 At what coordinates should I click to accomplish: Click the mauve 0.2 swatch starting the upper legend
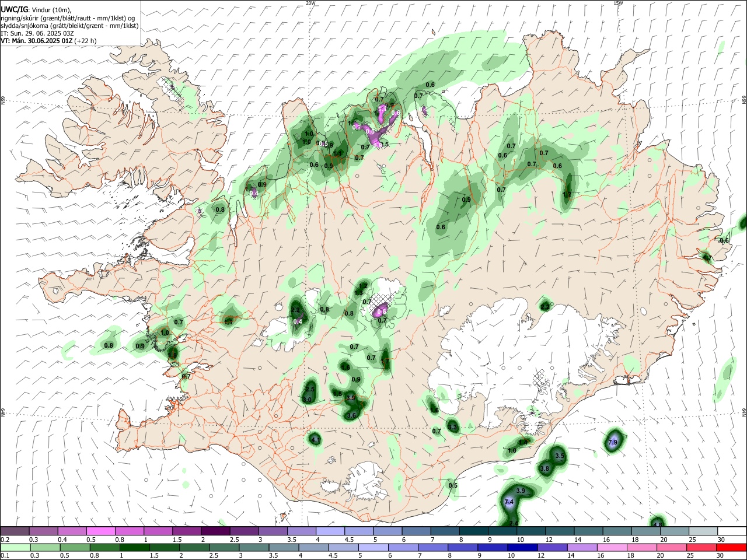(x=15, y=531)
